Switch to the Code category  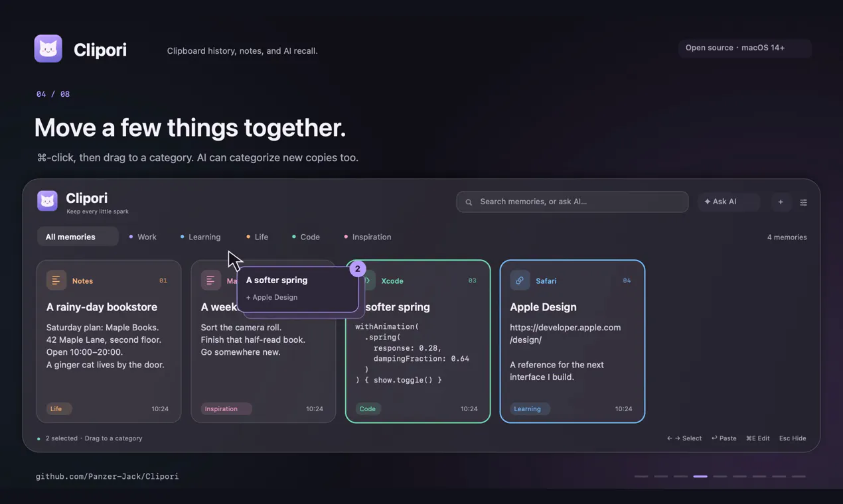click(306, 237)
